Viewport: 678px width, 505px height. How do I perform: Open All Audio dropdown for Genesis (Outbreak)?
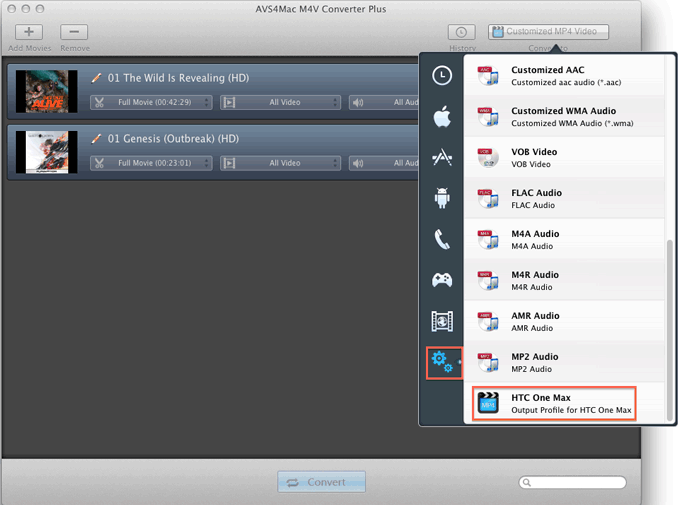[x=384, y=163]
